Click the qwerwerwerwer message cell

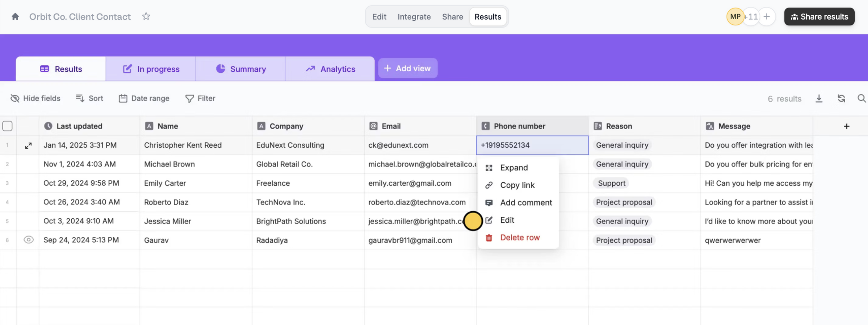756,240
